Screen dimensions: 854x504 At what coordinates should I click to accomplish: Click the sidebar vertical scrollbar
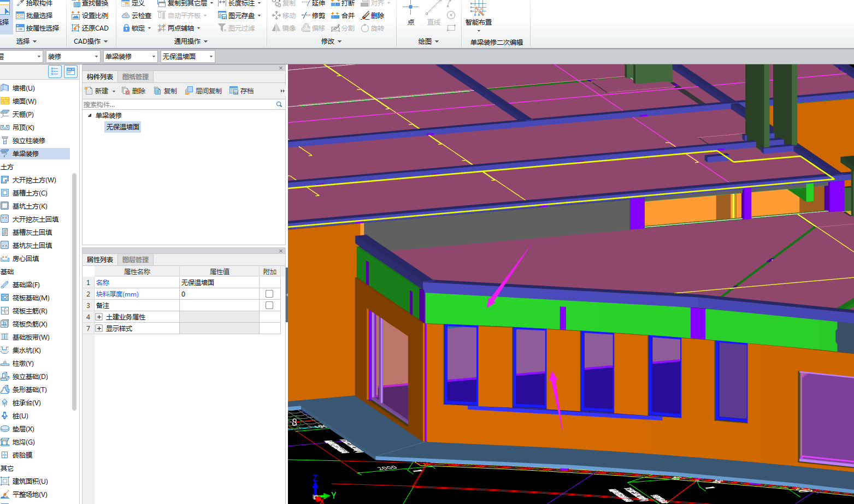pos(74,291)
